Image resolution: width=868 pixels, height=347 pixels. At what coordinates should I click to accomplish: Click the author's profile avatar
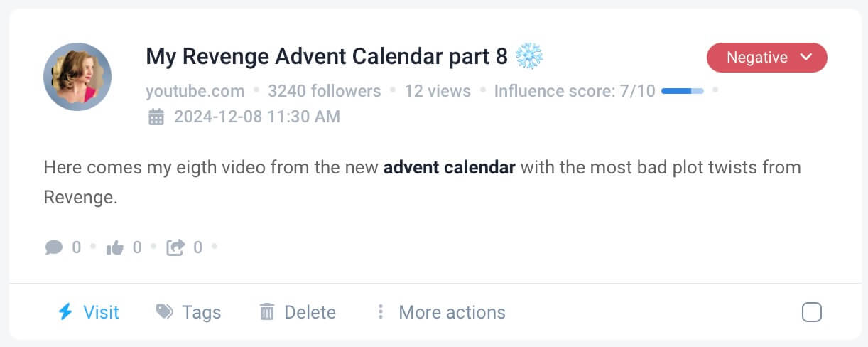[x=77, y=77]
